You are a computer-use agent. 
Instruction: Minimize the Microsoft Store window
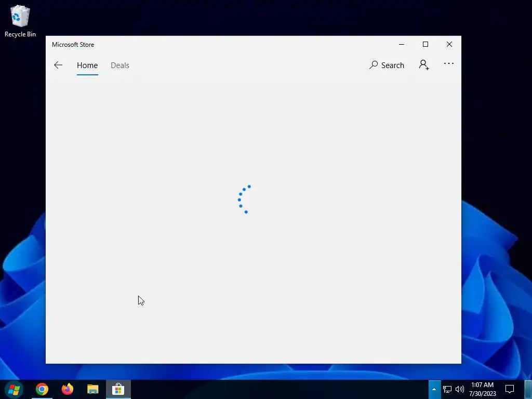tap(402, 45)
